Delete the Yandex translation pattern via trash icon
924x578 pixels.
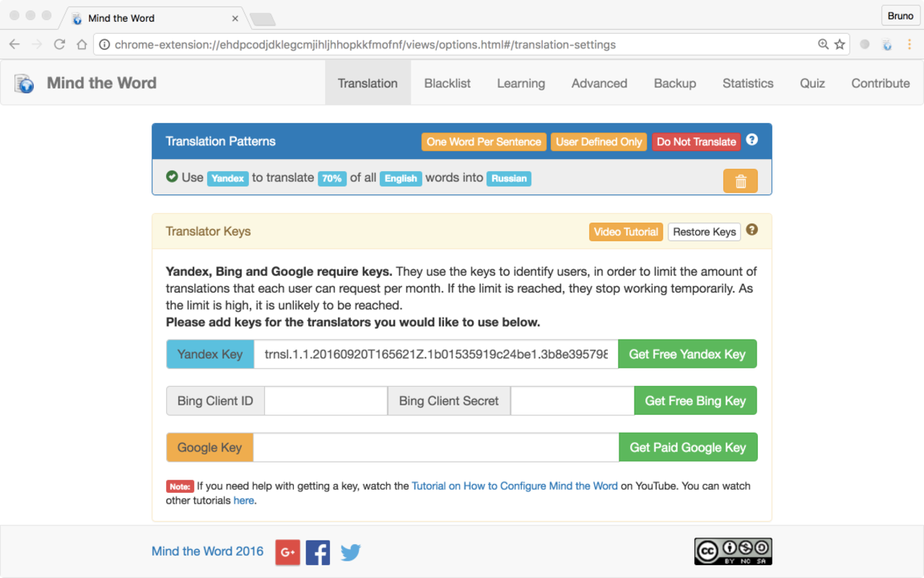(740, 181)
